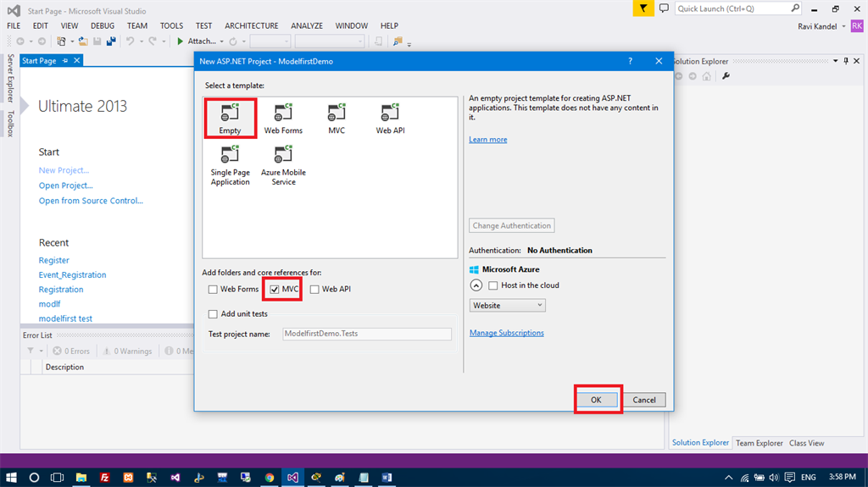Image resolution: width=868 pixels, height=487 pixels.
Task: Open the Website type dropdown
Action: pyautogui.click(x=507, y=306)
